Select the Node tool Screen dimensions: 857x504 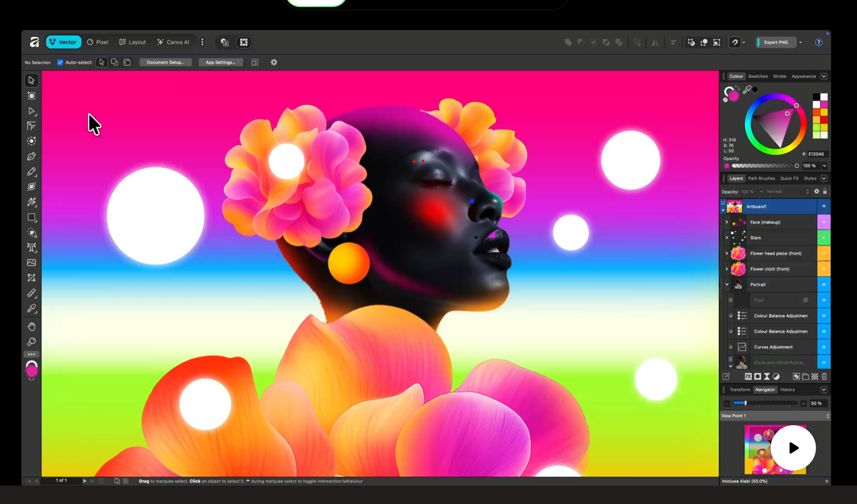[x=32, y=111]
